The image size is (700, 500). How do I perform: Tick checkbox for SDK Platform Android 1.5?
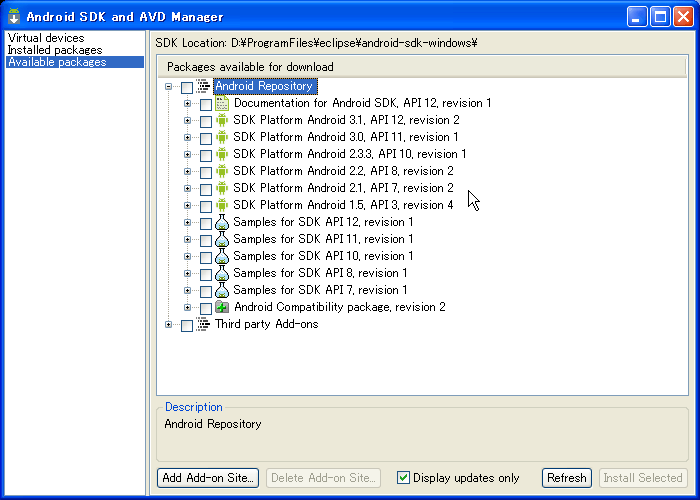coord(205,206)
